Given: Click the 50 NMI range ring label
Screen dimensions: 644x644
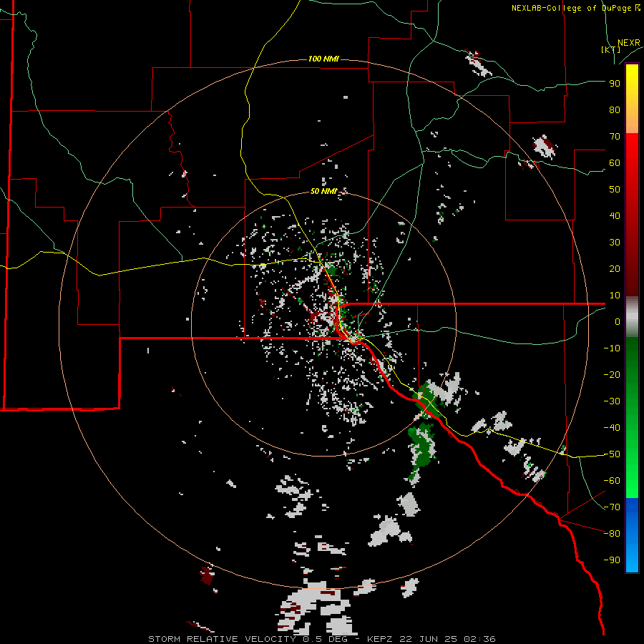Looking at the screenshot, I should pyautogui.click(x=323, y=191).
